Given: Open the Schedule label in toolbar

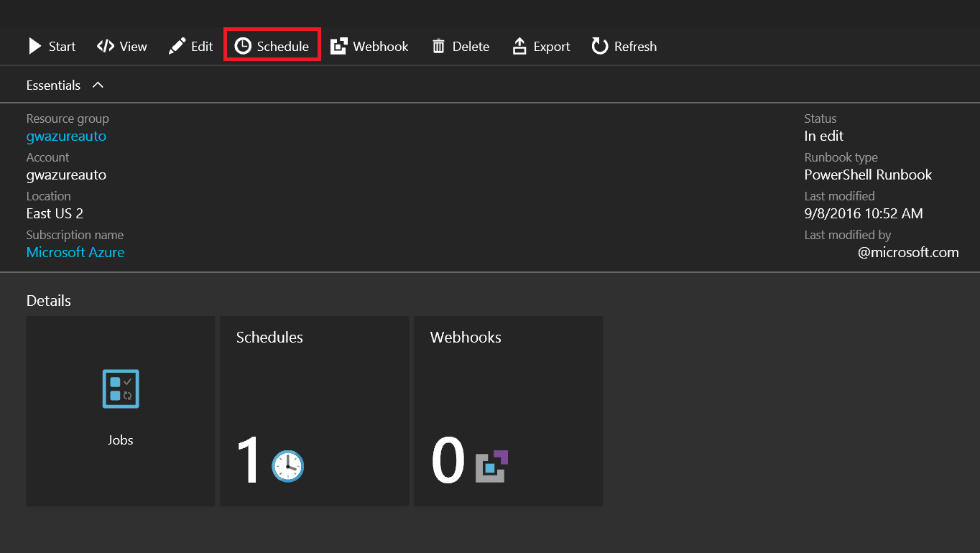Looking at the screenshot, I should (283, 47).
